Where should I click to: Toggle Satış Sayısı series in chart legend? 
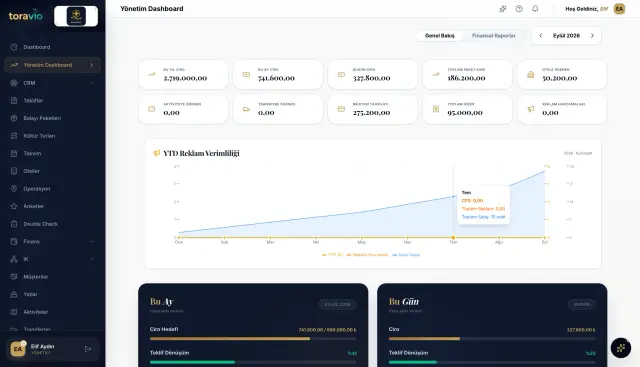click(x=406, y=255)
